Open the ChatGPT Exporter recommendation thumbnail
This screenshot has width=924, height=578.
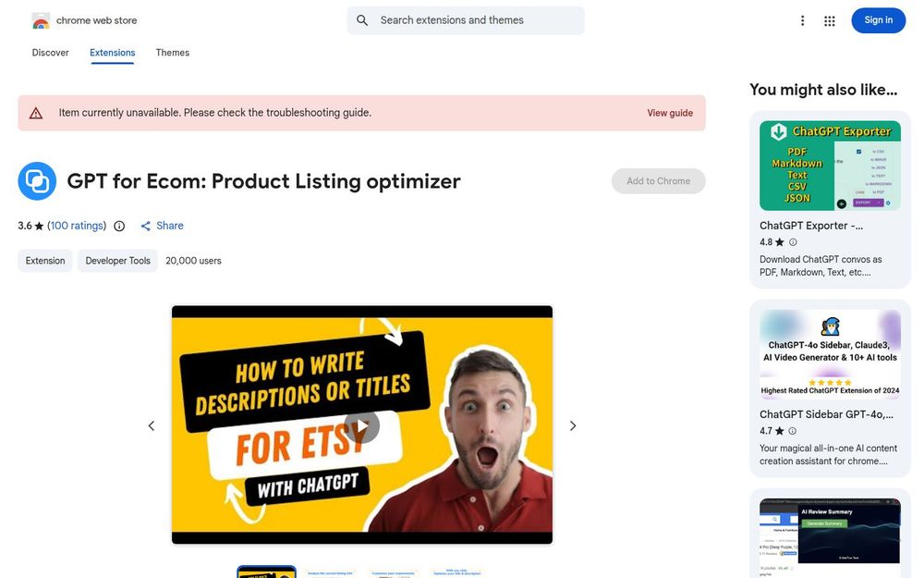click(830, 166)
